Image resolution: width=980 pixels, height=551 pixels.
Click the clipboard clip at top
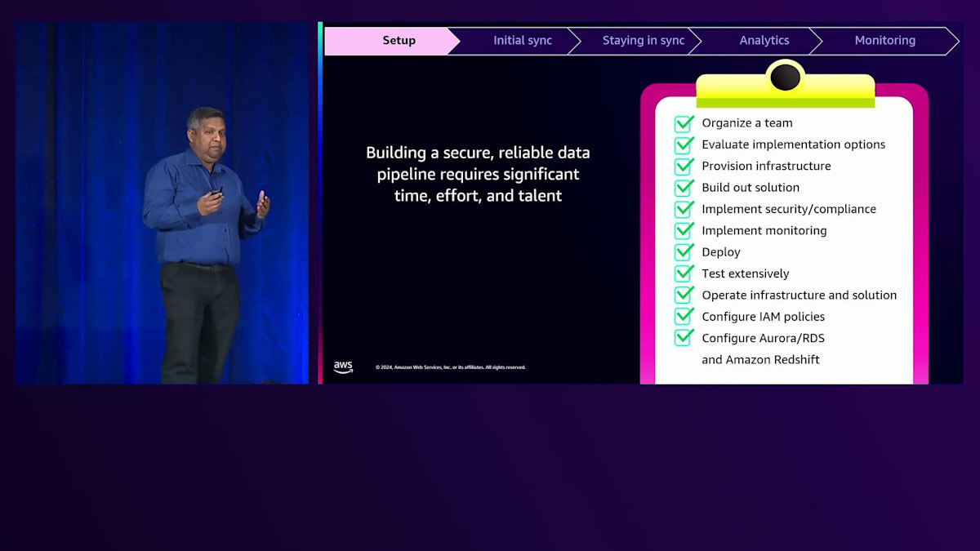pos(785,84)
